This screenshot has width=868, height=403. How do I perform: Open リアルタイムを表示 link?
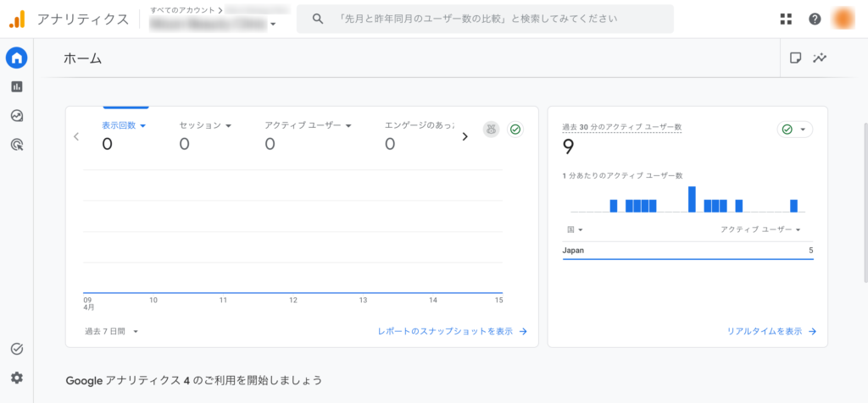coord(771,332)
